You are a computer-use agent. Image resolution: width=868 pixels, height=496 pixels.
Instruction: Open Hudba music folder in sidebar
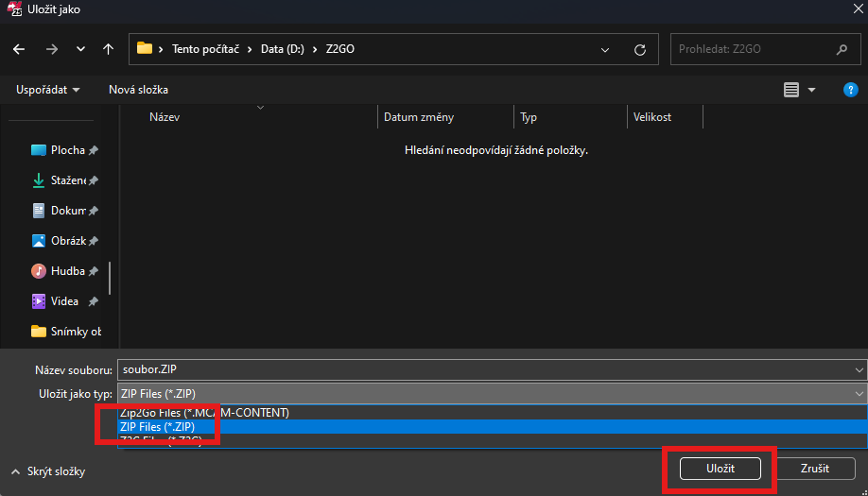tap(66, 271)
